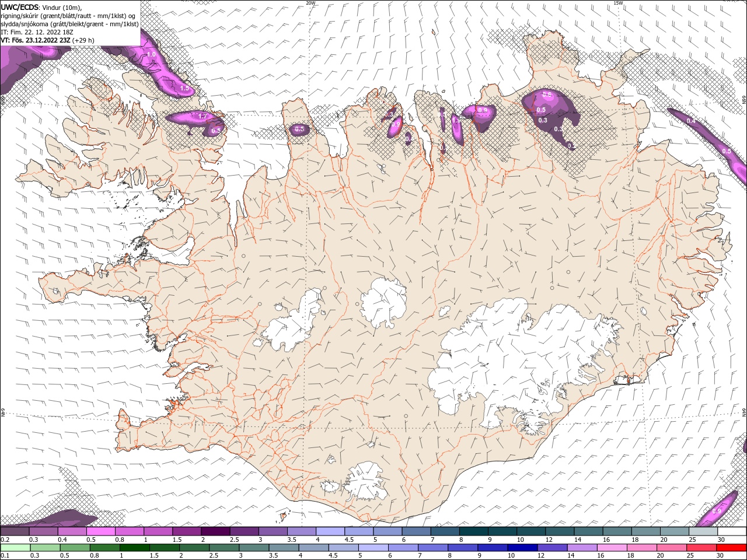Click lower legend blue swatch between 7 and 8
The image size is (747, 560).
pos(433,547)
